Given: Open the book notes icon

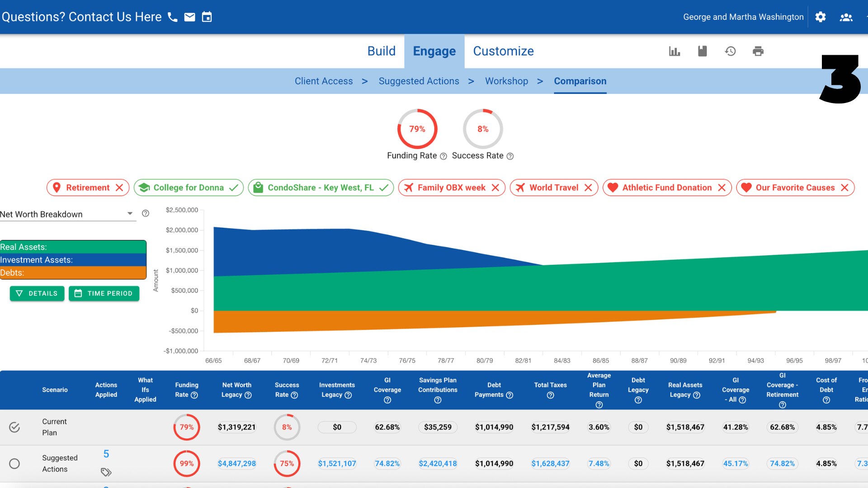Looking at the screenshot, I should click(702, 51).
